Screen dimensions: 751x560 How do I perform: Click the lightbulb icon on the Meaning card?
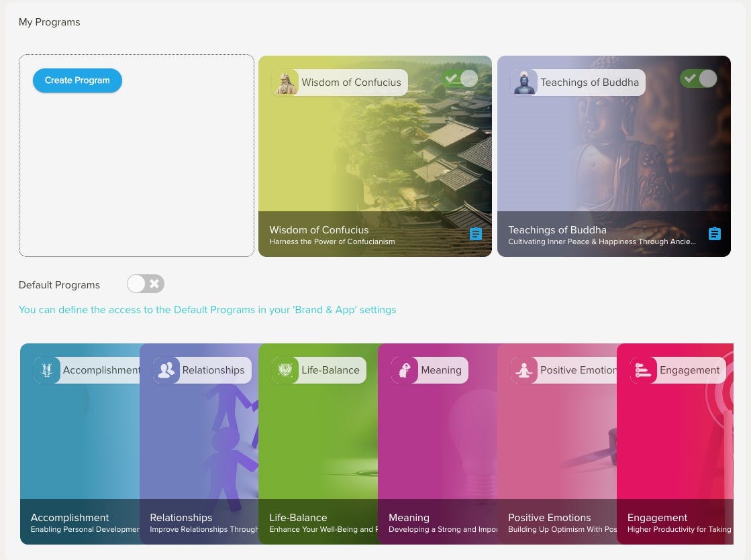404,370
